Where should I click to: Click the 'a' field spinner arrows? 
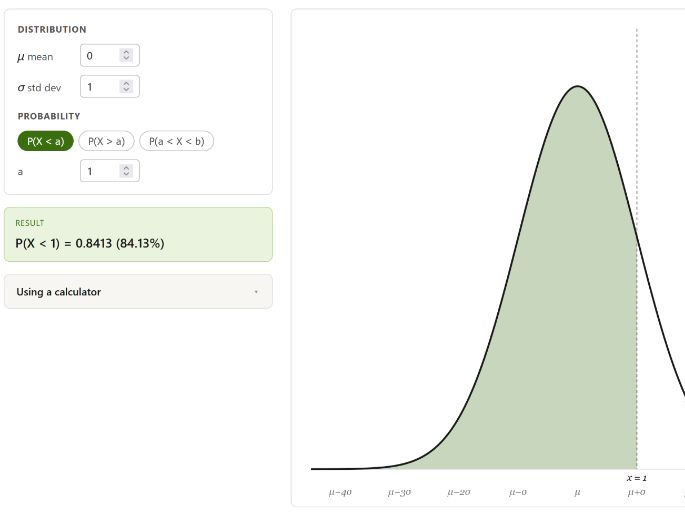tap(126, 171)
